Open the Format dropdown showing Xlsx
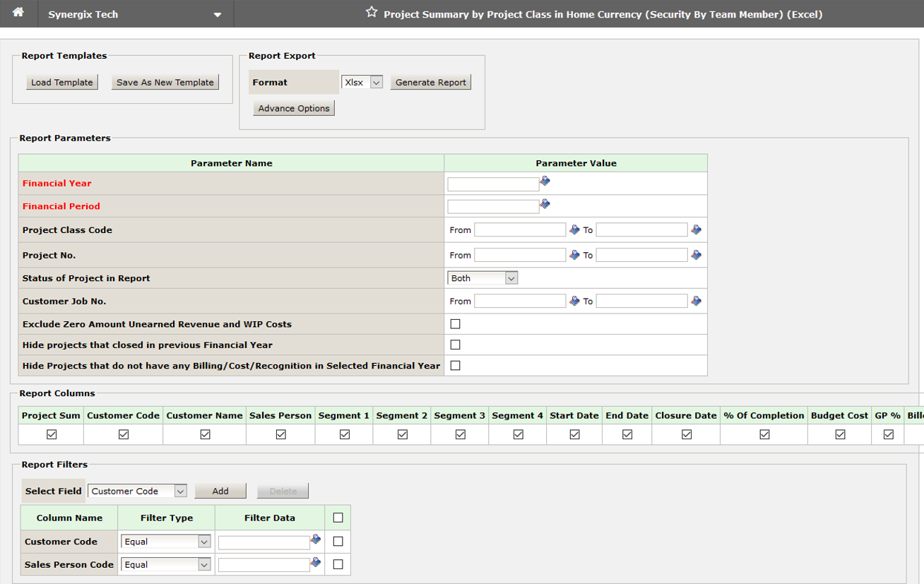Viewport: 924px width, 584px height. (362, 81)
